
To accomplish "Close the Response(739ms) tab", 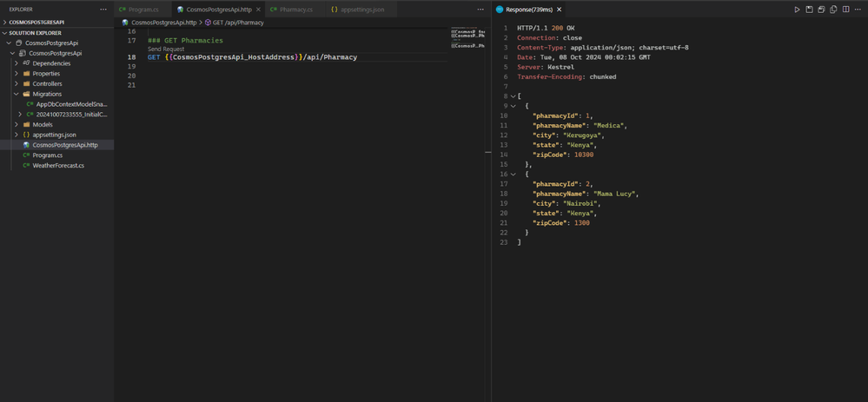I will pyautogui.click(x=560, y=10).
